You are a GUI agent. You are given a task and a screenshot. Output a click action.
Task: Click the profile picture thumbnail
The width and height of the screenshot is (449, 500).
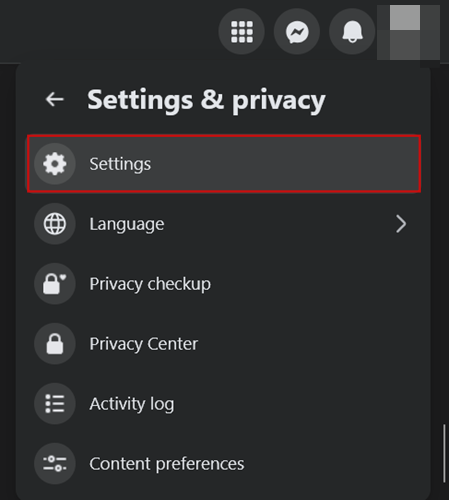tap(408, 32)
